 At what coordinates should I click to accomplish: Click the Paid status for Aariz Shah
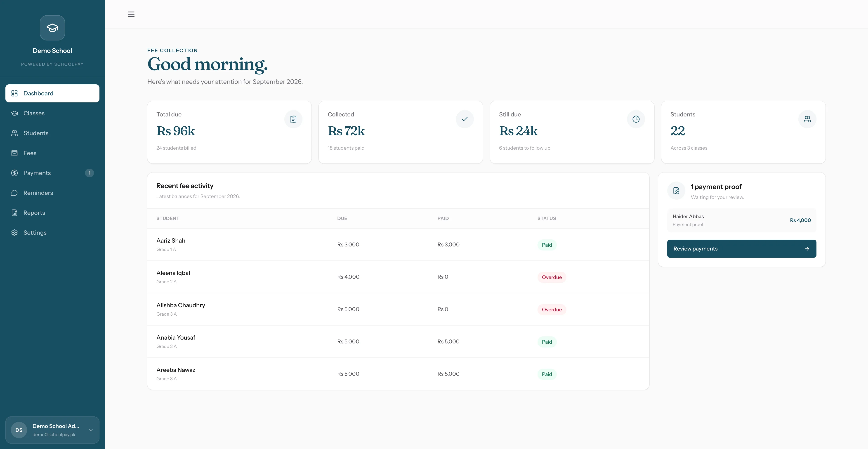click(547, 245)
